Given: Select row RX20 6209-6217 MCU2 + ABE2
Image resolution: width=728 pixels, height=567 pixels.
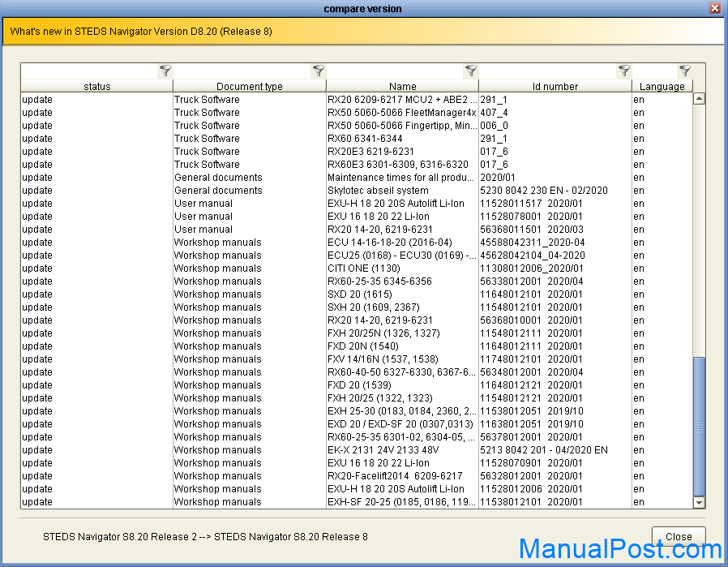Looking at the screenshot, I should click(x=357, y=100).
